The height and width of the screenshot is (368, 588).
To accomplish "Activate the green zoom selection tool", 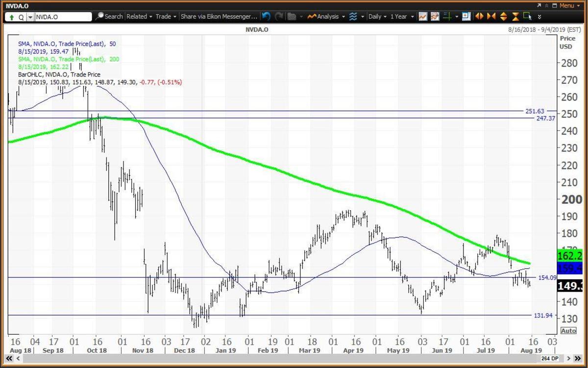I will tap(527, 17).
